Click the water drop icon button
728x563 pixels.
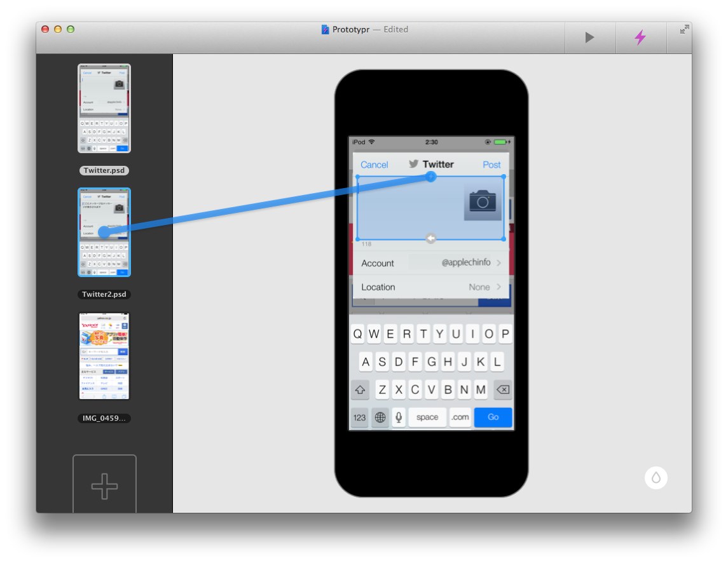tap(656, 478)
